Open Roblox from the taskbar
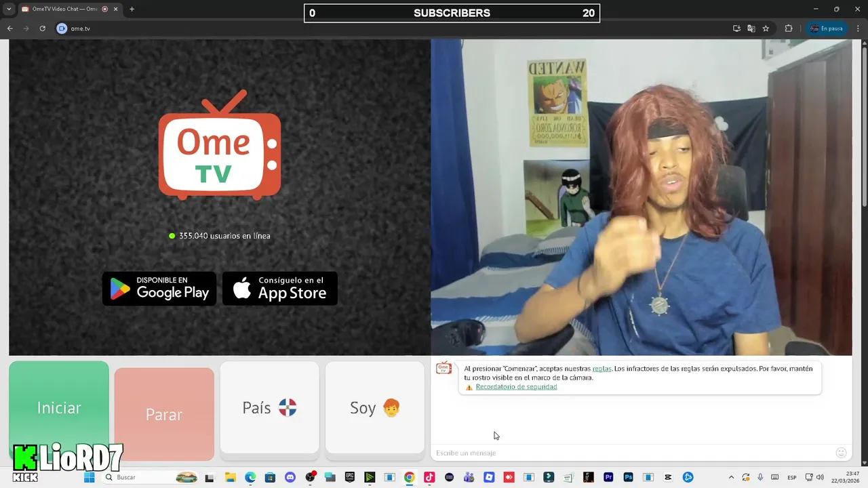This screenshot has height=488, width=868. coord(489,477)
